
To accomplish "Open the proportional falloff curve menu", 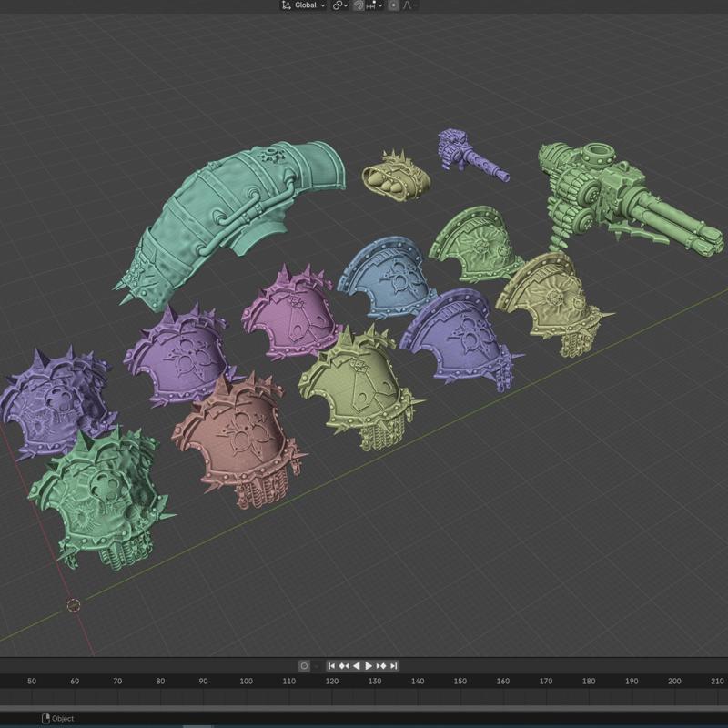I will coord(409,5).
